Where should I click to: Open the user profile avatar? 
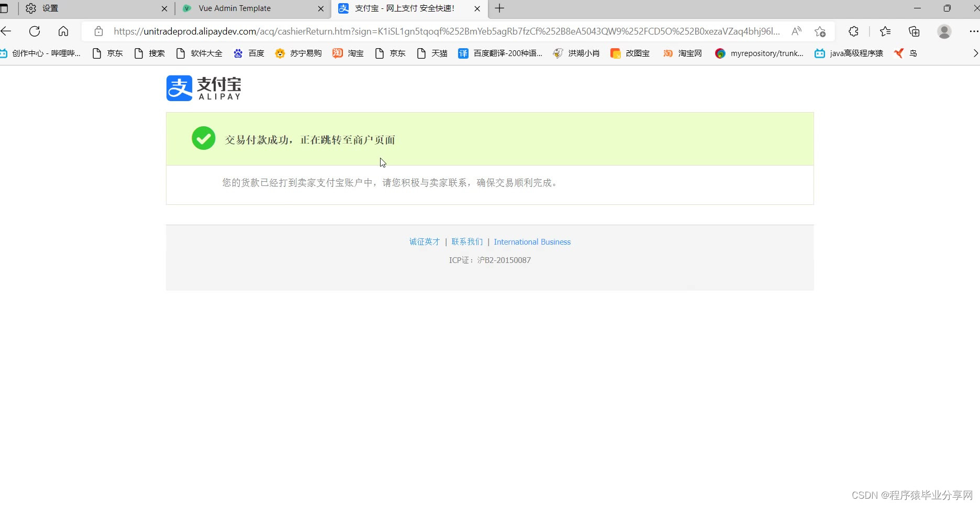point(944,31)
